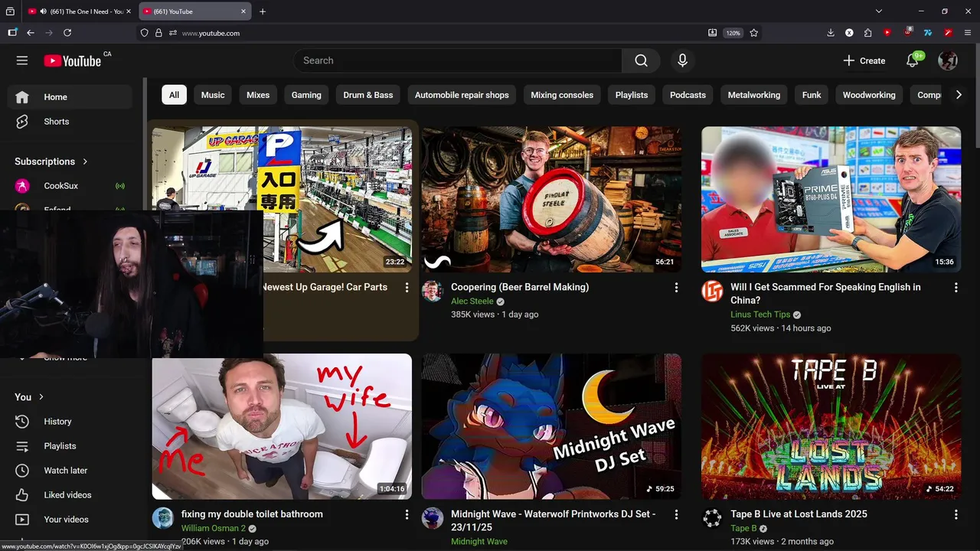
Task: Click the address bar URL
Action: tap(211, 33)
